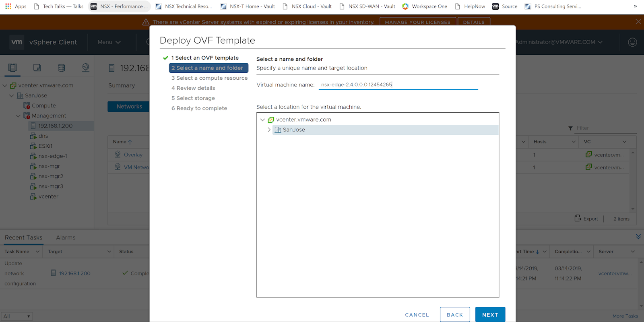This screenshot has height=322, width=644.
Task: Open the All tasks filter dropdown
Action: pos(17,316)
